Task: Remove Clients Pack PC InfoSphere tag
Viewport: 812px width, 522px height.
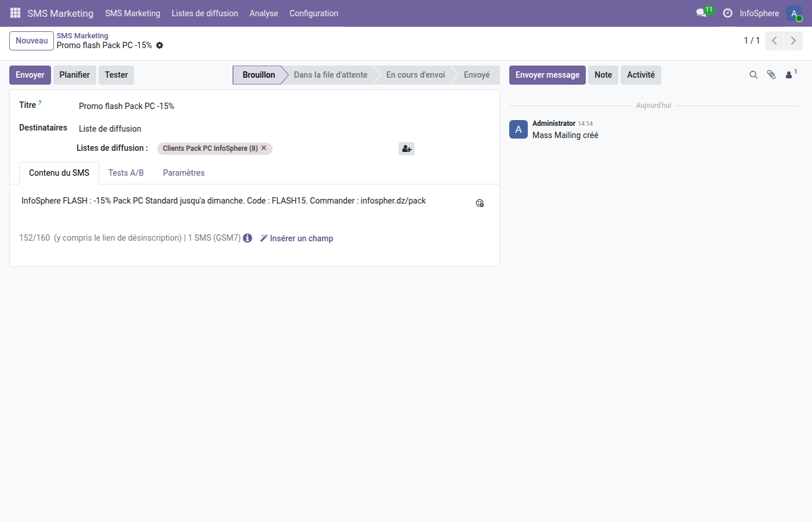Action: (264, 148)
